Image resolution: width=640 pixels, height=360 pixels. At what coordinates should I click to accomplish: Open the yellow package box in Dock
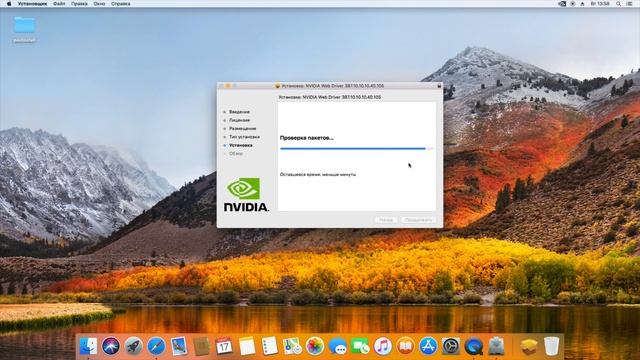pyautogui.click(x=528, y=346)
